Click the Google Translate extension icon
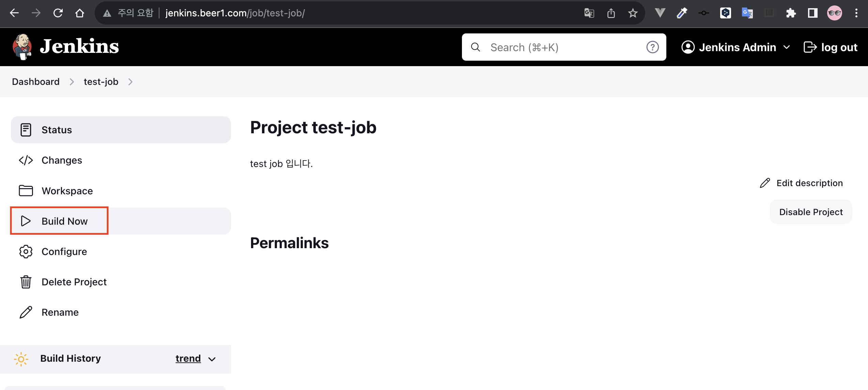The image size is (868, 390). pos(747,13)
